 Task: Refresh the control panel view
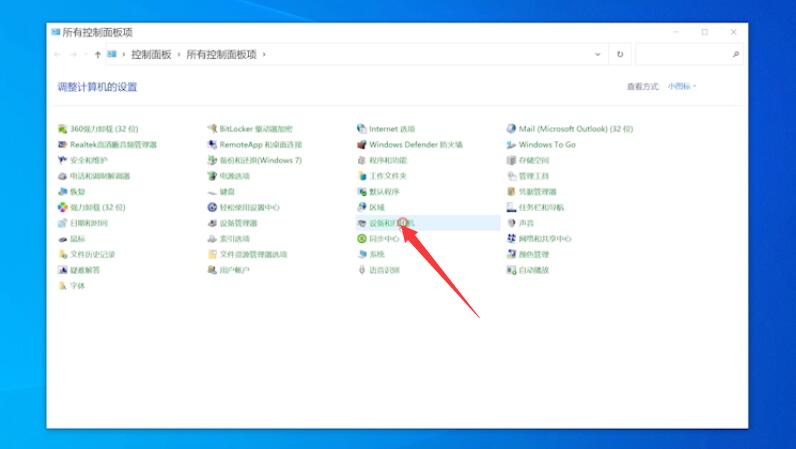pos(620,54)
